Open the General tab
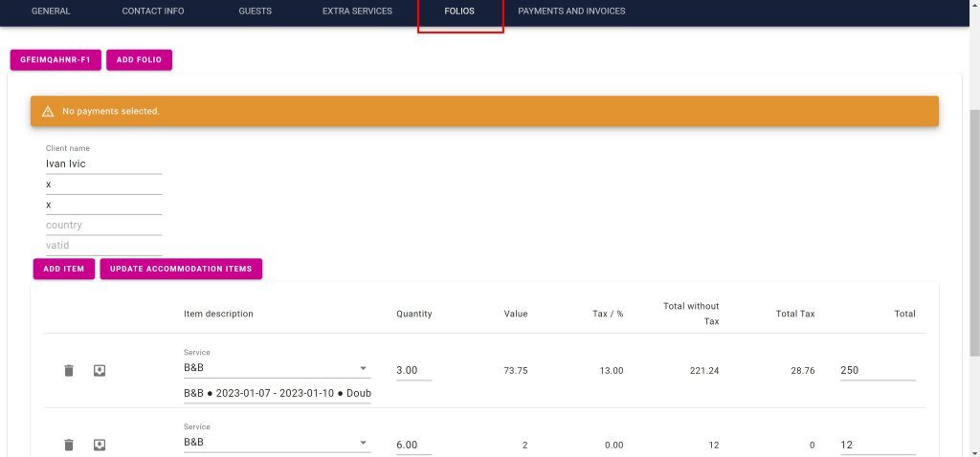 pyautogui.click(x=51, y=11)
